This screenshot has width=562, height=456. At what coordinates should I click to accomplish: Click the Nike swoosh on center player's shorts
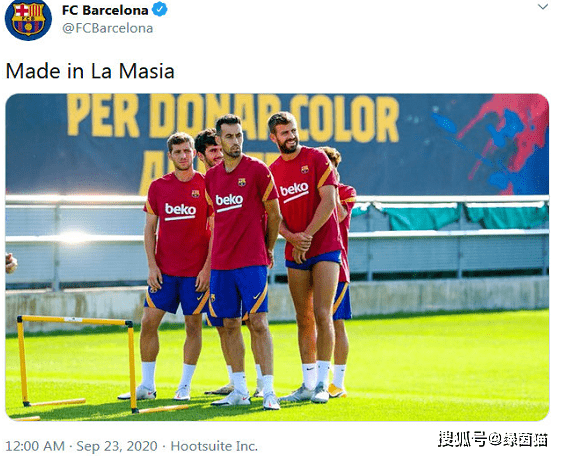click(257, 296)
